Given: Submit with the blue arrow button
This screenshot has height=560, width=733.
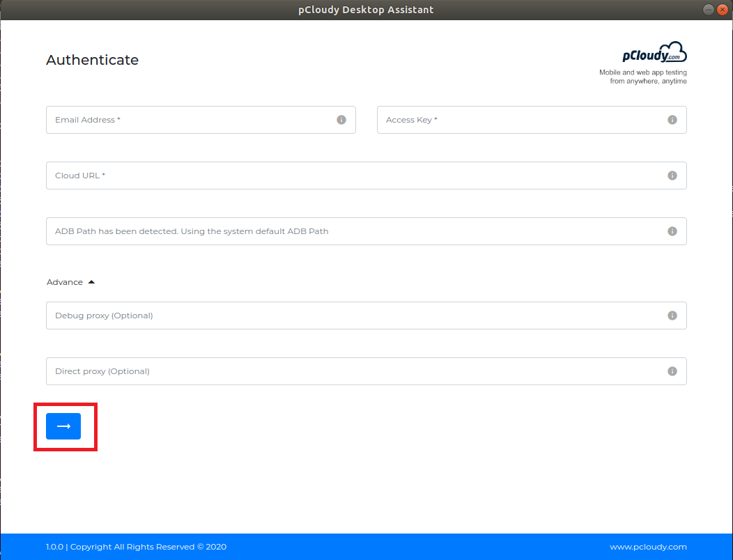Looking at the screenshot, I should (63, 426).
